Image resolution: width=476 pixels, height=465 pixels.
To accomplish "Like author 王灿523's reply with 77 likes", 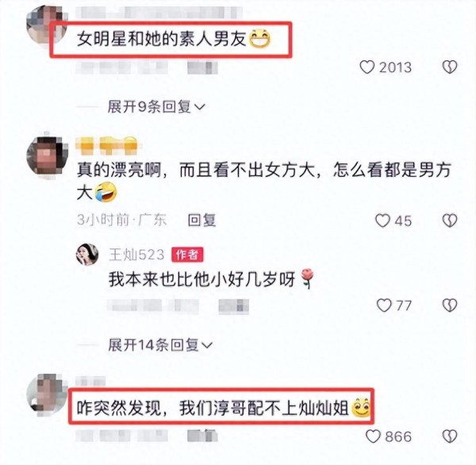I will pyautogui.click(x=384, y=306).
